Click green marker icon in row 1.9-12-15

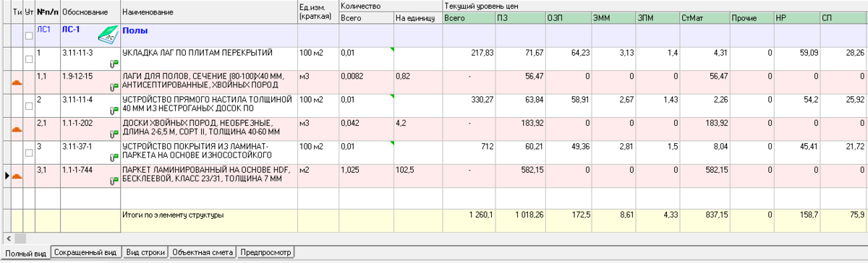click(114, 87)
